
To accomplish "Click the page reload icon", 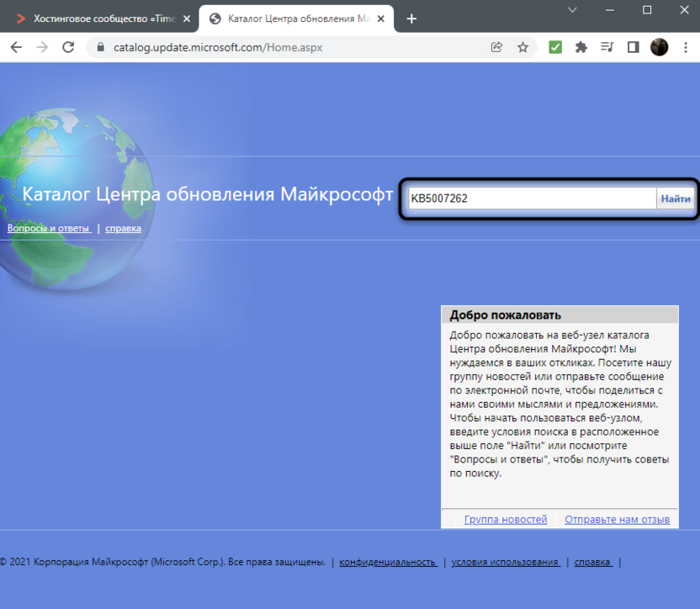I will point(69,48).
